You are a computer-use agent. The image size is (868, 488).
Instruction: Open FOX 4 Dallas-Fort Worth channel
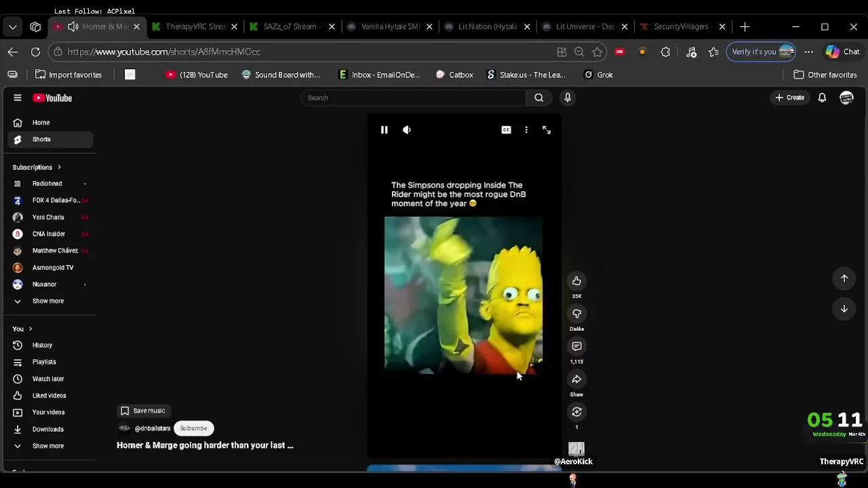click(51, 200)
